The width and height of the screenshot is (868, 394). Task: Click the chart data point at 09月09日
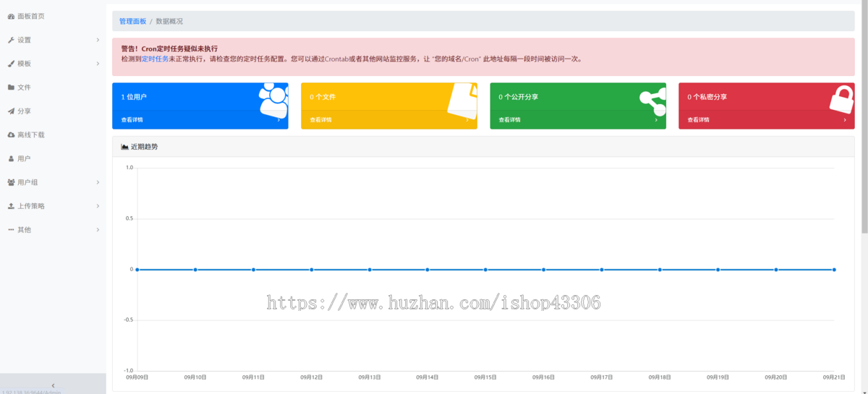[x=137, y=270]
